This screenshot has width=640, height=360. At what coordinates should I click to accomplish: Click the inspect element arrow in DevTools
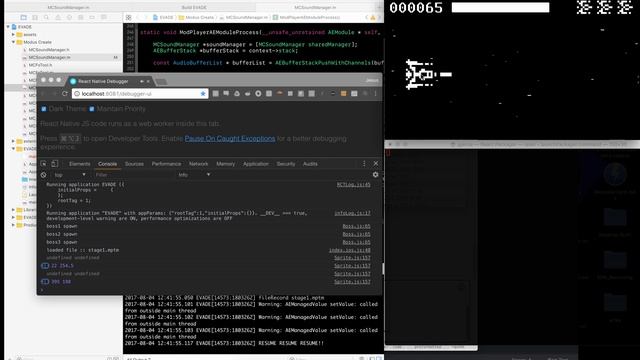pyautogui.click(x=44, y=164)
